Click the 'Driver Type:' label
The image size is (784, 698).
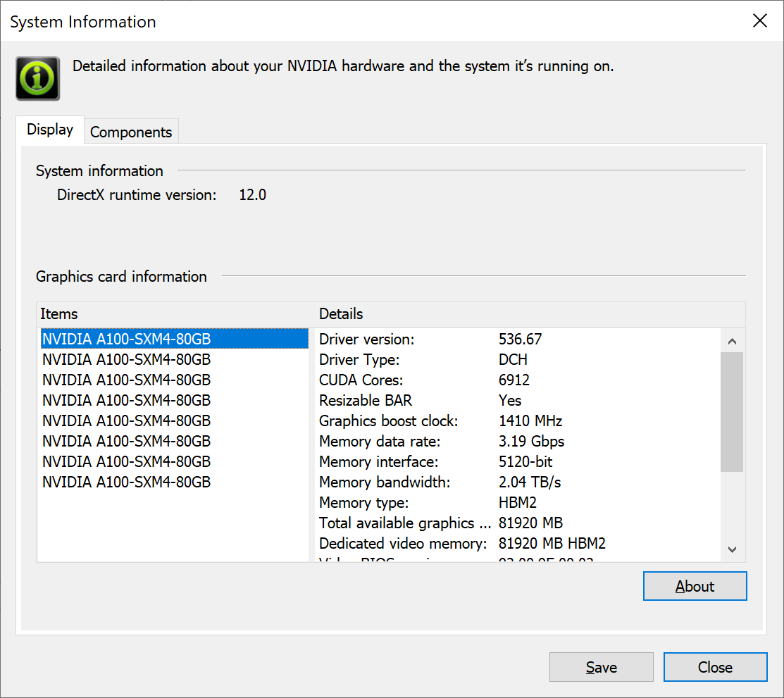tap(359, 360)
